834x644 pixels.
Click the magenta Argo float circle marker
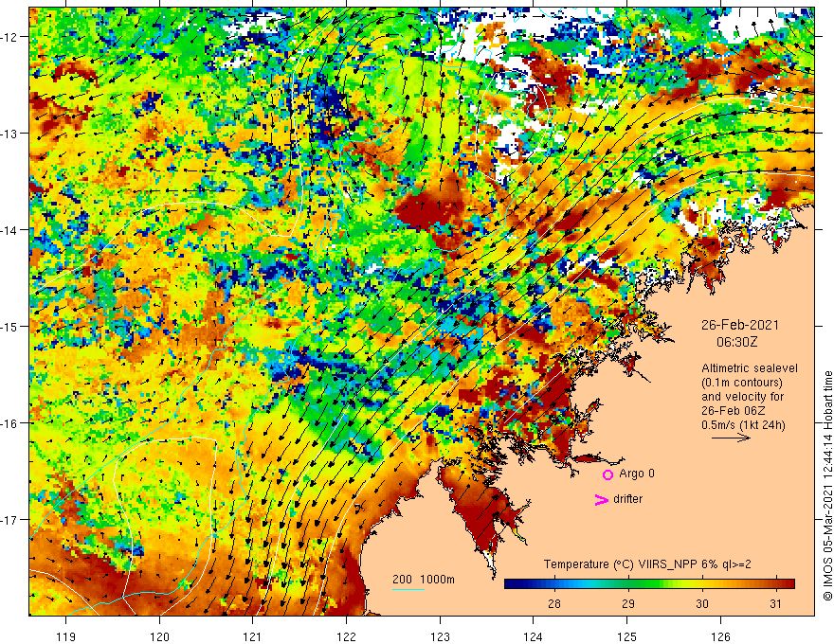tap(607, 474)
